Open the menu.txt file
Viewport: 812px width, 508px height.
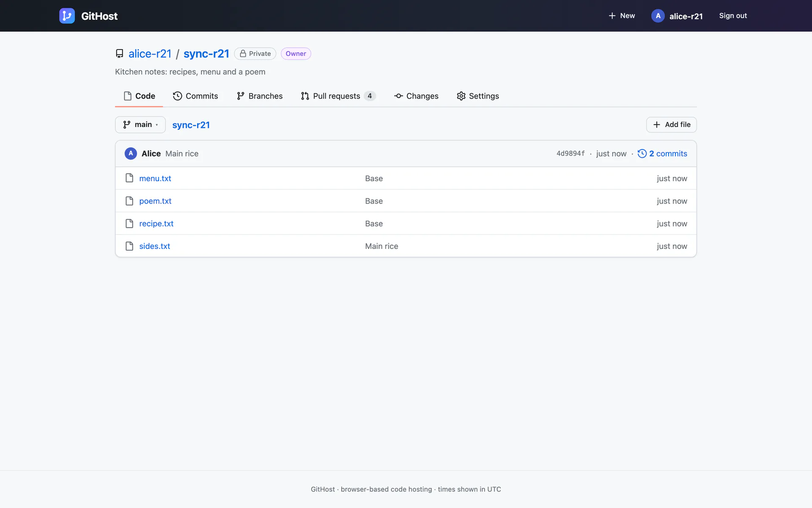click(x=155, y=178)
